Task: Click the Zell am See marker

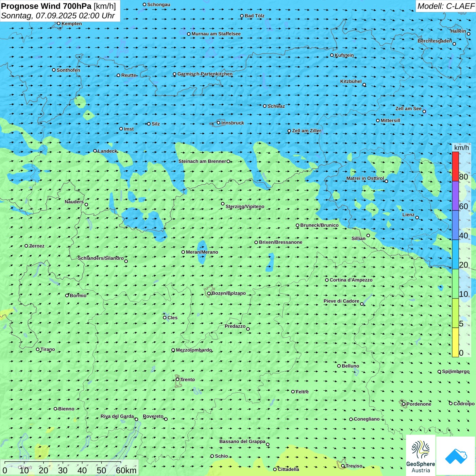Action: pos(424,112)
